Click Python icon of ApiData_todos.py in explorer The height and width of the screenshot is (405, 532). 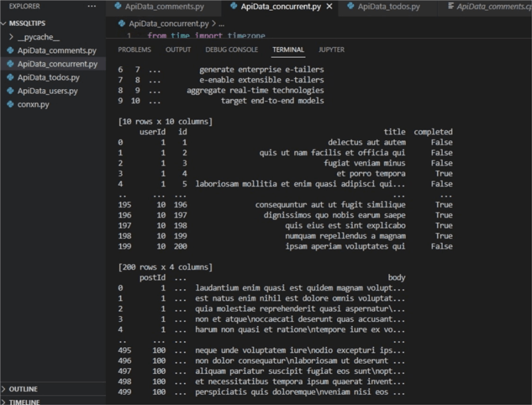tap(11, 77)
